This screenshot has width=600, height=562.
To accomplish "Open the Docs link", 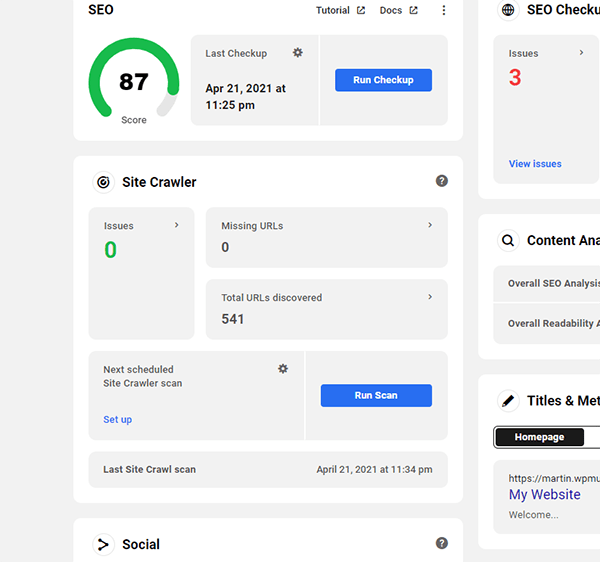I will click(398, 11).
